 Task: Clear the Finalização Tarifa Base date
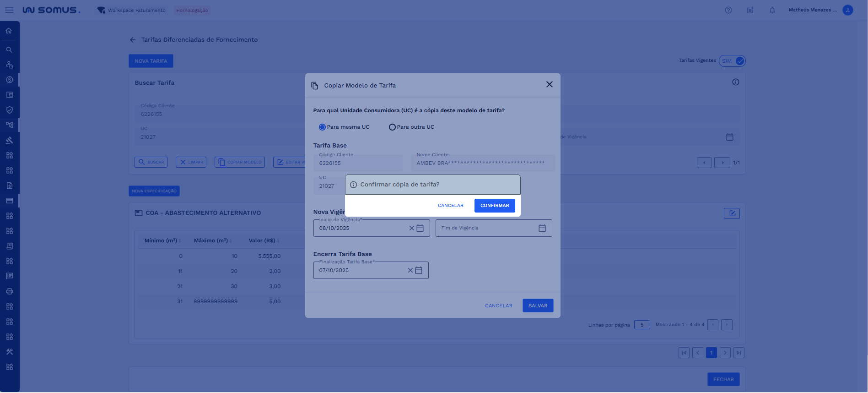(410, 270)
